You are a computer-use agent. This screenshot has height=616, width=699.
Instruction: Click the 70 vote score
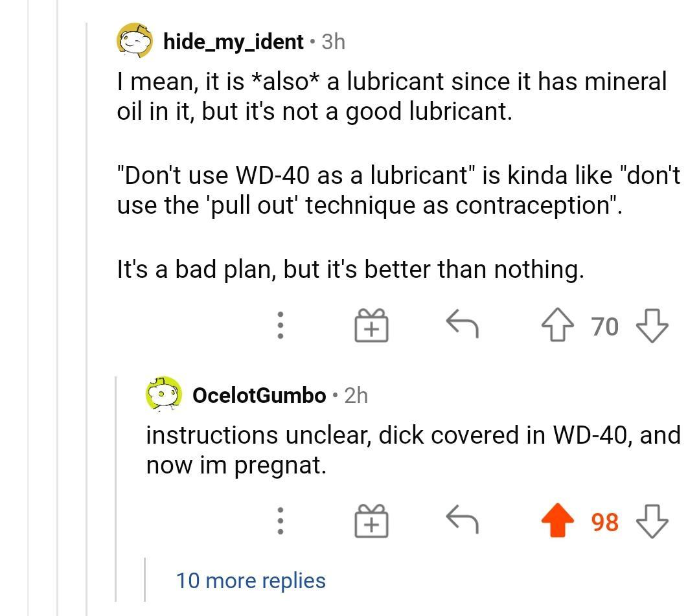(x=605, y=326)
